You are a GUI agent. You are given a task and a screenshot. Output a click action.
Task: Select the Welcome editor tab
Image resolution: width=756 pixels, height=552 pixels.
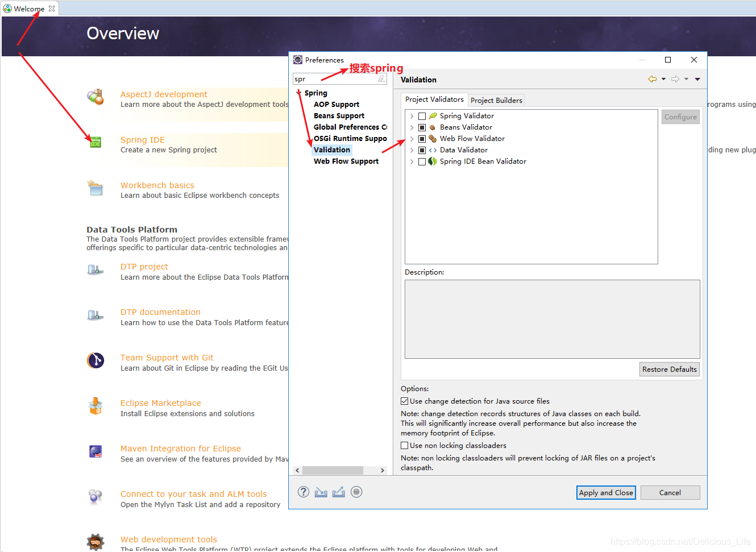(x=29, y=9)
